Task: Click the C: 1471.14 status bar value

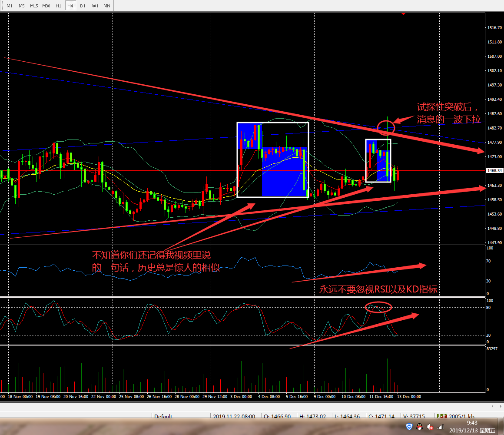Action: click(x=381, y=416)
